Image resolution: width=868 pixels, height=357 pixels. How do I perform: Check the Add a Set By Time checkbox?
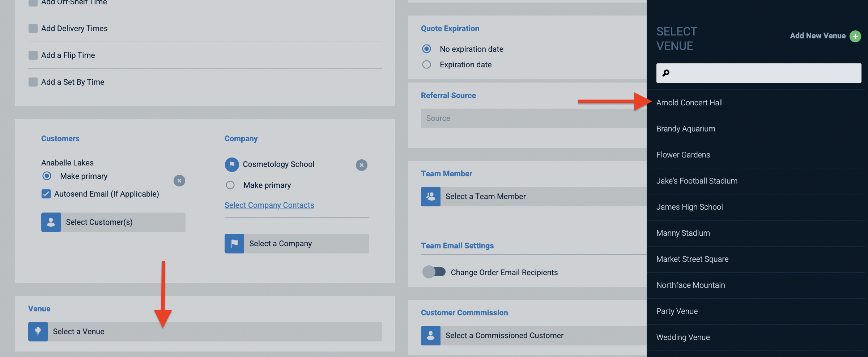tap(33, 82)
